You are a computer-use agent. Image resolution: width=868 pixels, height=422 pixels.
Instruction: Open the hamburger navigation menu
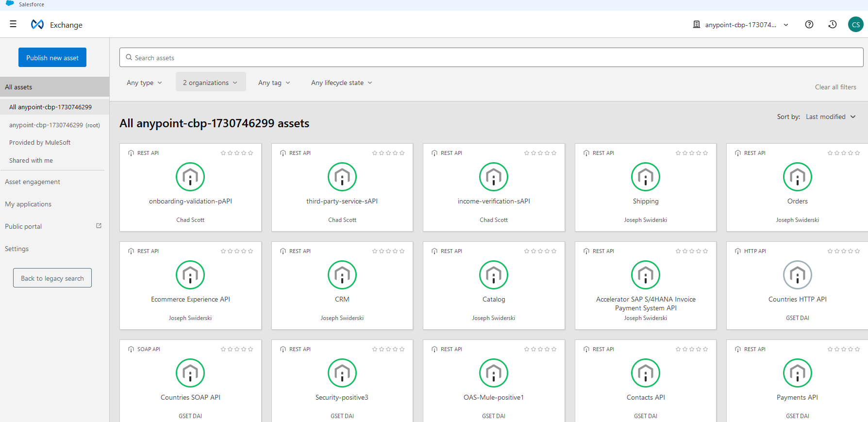click(x=13, y=24)
